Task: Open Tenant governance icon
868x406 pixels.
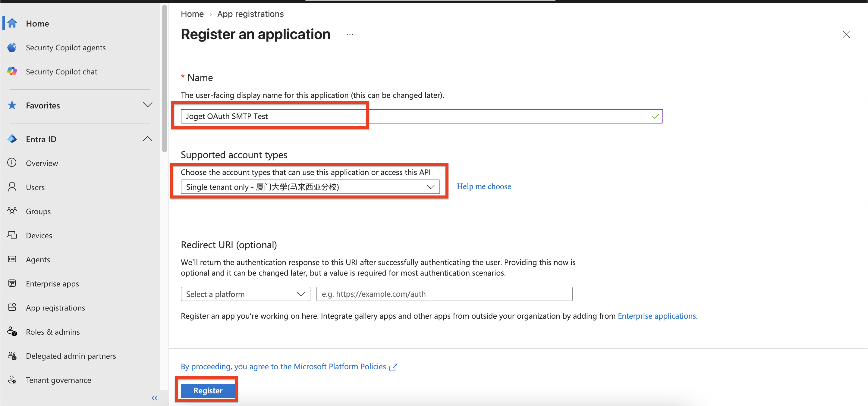Action: 12,380
